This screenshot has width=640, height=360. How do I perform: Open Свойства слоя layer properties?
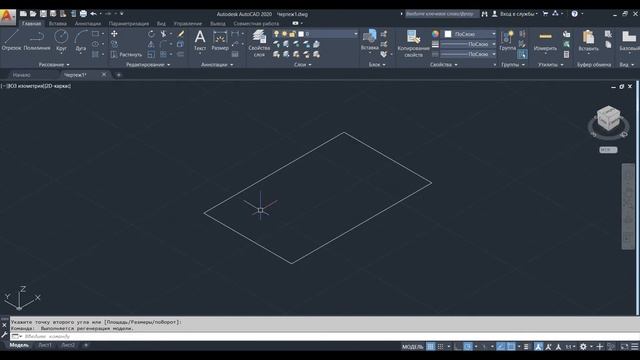(x=259, y=43)
